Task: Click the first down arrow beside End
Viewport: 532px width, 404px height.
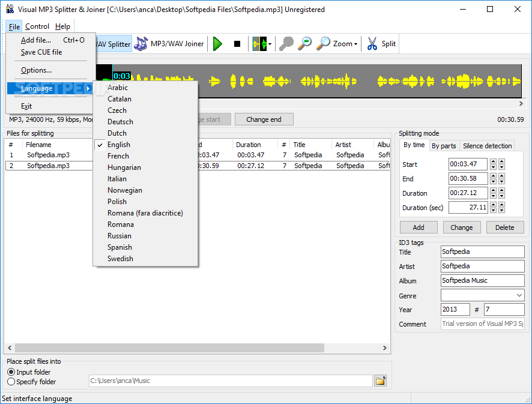Action: [x=494, y=181]
